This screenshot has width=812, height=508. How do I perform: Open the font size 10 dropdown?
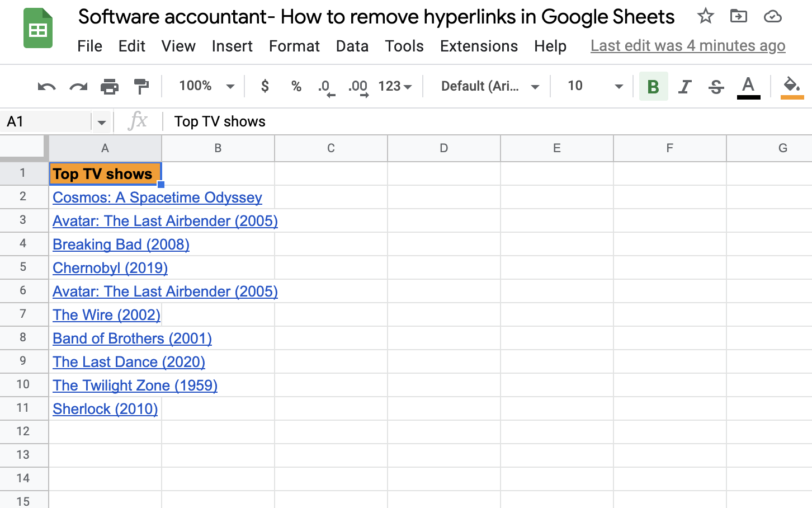pos(595,86)
